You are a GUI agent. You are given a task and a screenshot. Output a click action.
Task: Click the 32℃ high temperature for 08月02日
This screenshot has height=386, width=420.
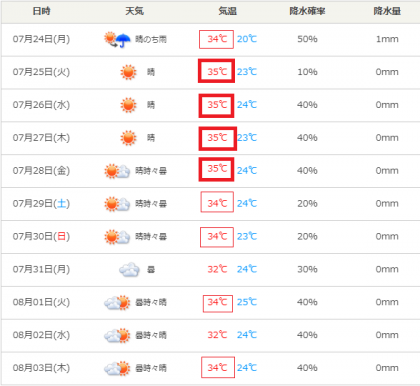coord(217,335)
